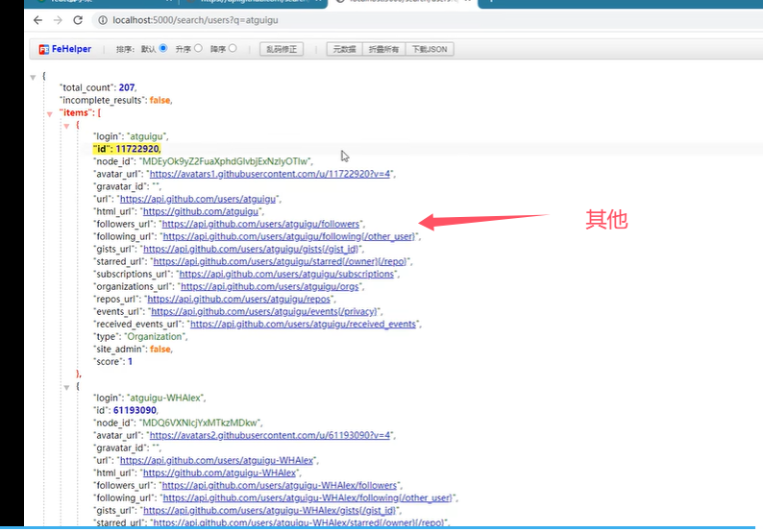
Task: Click the FeHelper logo icon
Action: coord(44,49)
